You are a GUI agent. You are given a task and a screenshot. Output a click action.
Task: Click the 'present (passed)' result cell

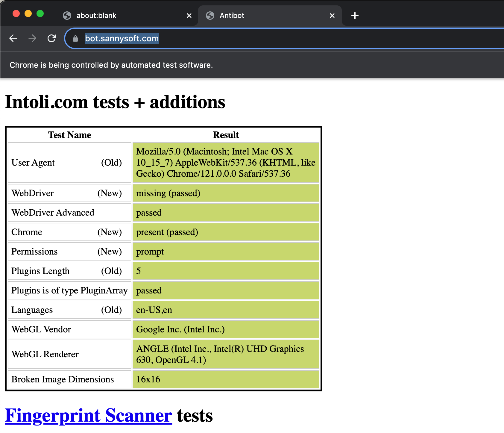(226, 232)
